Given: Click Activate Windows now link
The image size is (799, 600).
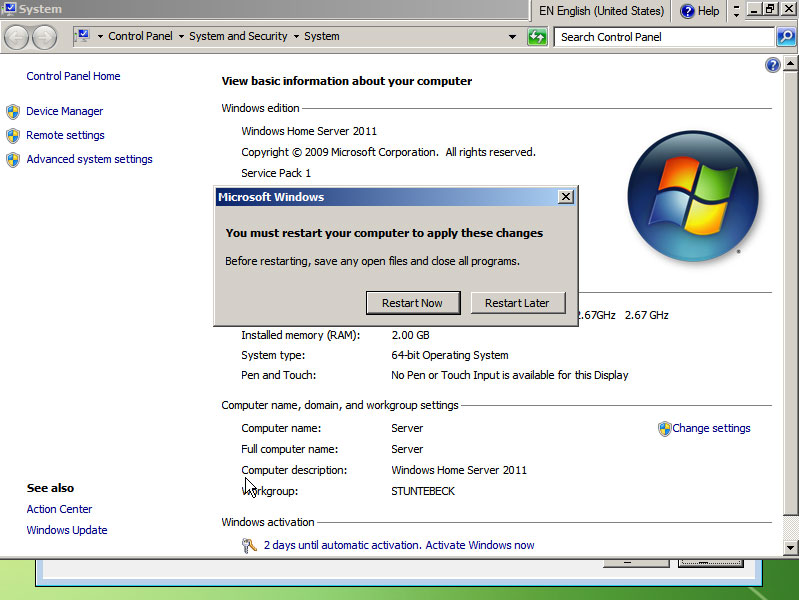Looking at the screenshot, I should [480, 545].
